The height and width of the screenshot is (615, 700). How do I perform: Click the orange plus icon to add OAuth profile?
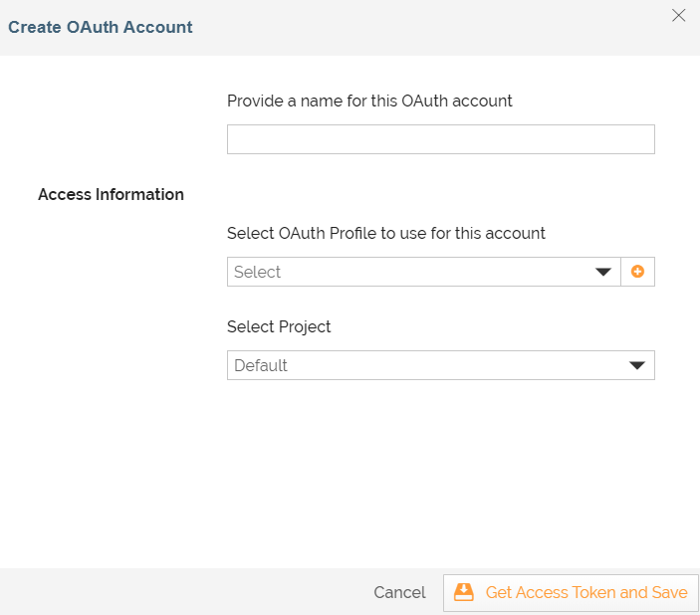(x=637, y=272)
